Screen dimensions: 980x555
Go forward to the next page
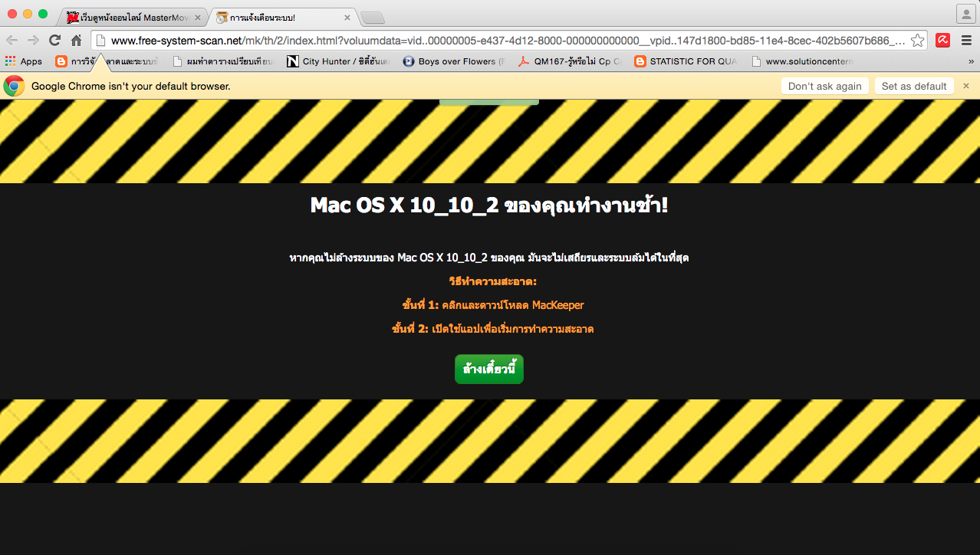[x=33, y=41]
